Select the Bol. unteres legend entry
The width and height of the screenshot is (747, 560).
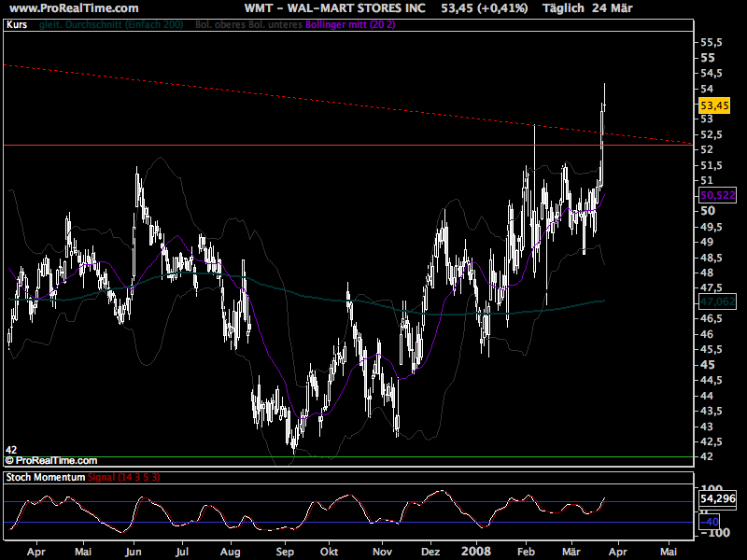click(x=275, y=27)
